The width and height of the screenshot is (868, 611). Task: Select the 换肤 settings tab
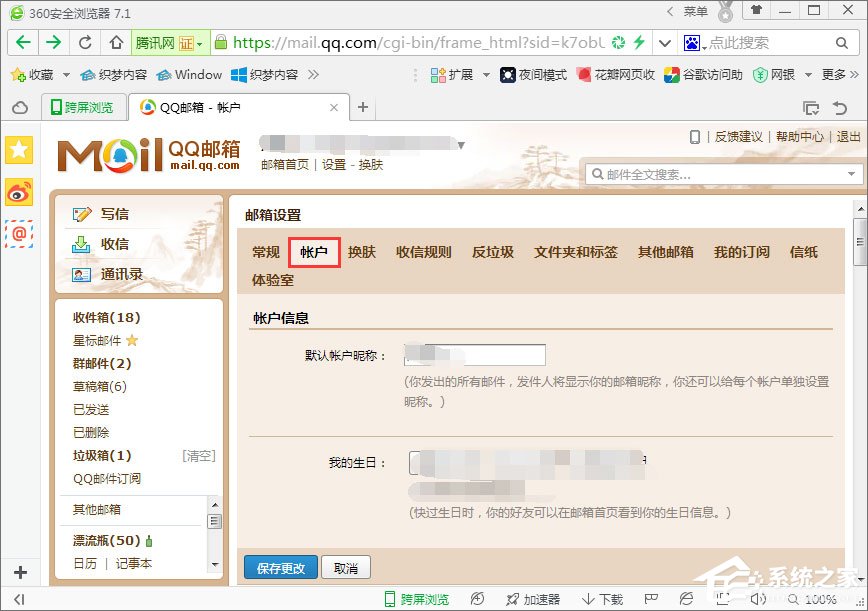pyautogui.click(x=362, y=253)
